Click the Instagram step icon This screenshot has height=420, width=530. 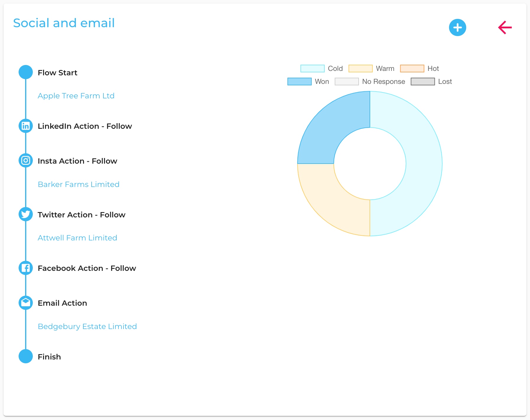point(26,160)
